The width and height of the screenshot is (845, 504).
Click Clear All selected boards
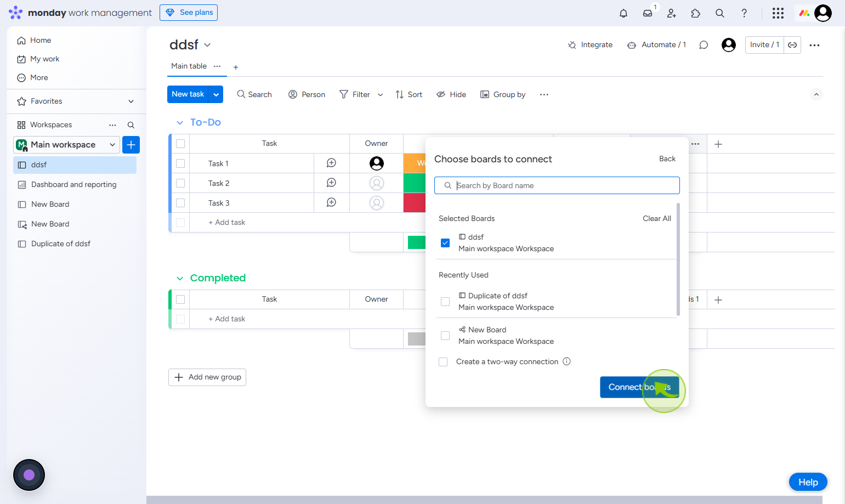(x=657, y=218)
